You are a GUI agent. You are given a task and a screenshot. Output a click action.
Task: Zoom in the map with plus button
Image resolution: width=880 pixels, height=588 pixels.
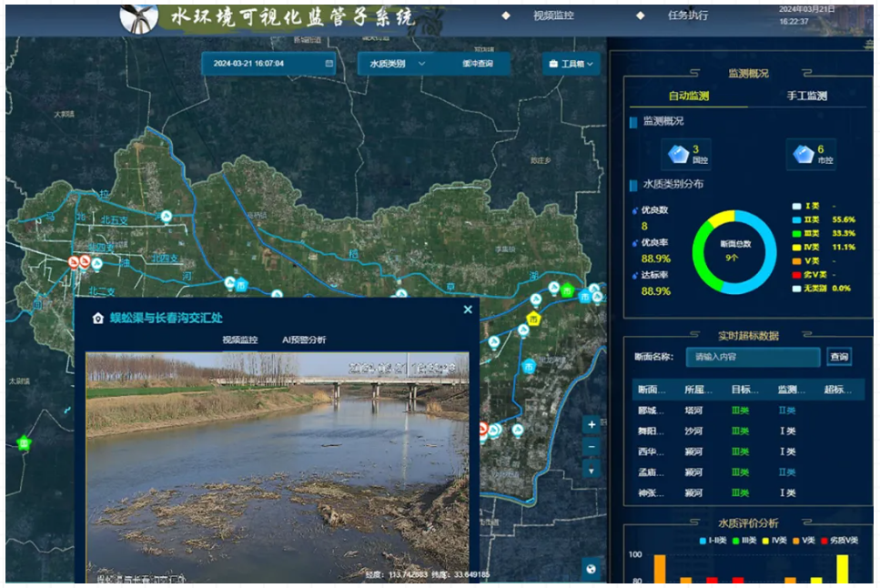pyautogui.click(x=592, y=425)
